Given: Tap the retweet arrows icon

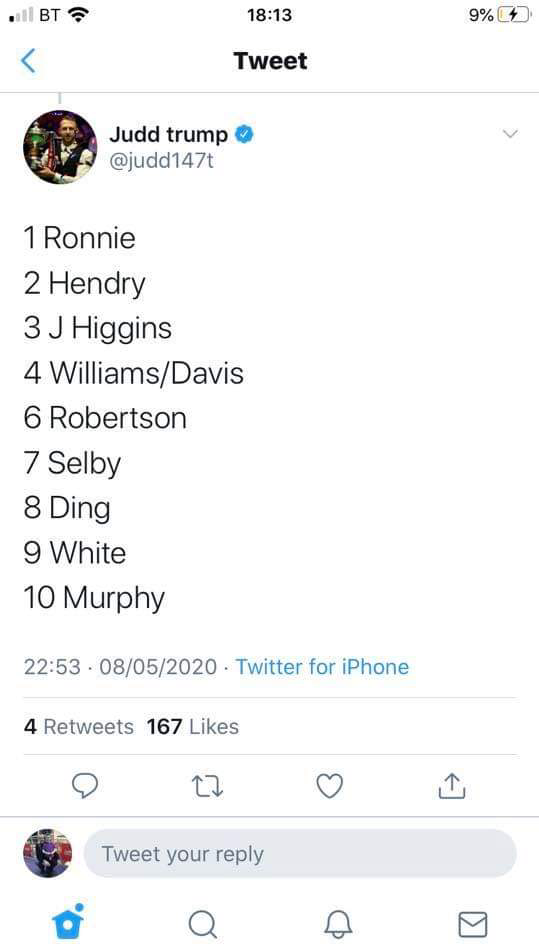Looking at the screenshot, I should (x=208, y=786).
